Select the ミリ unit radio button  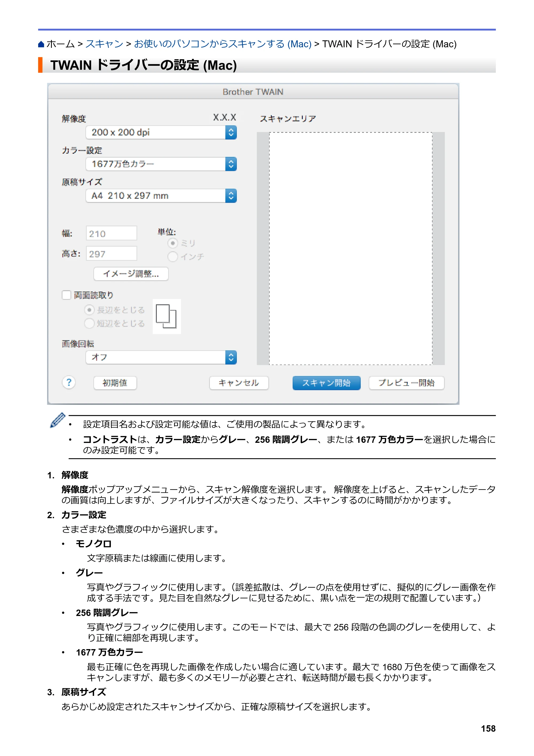pos(173,243)
